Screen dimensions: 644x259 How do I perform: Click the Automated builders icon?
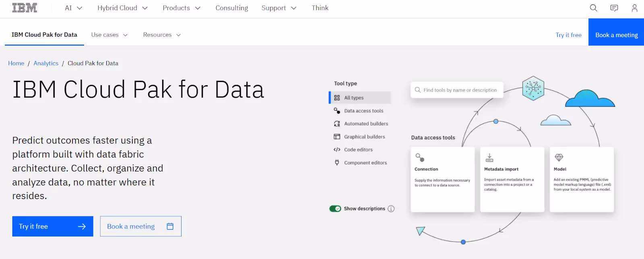tap(337, 124)
